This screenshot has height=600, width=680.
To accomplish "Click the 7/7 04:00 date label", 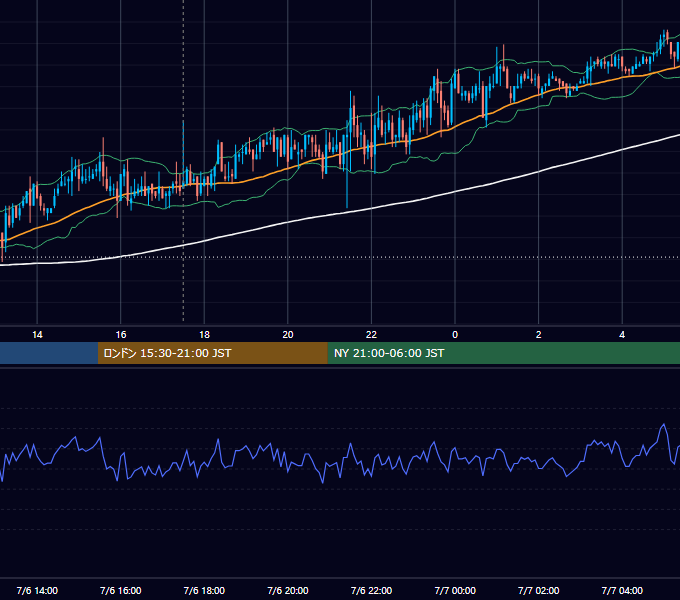I will coord(622,590).
